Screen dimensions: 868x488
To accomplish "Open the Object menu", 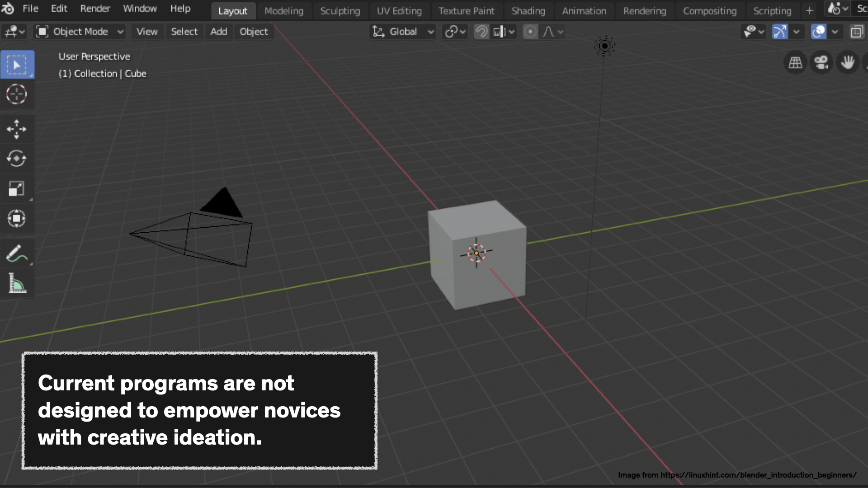I will point(253,31).
